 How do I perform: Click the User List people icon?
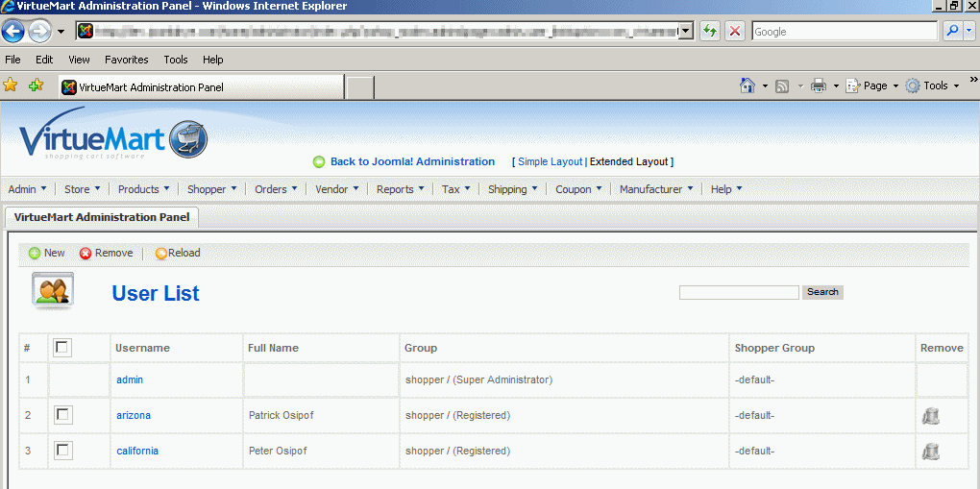click(x=53, y=291)
